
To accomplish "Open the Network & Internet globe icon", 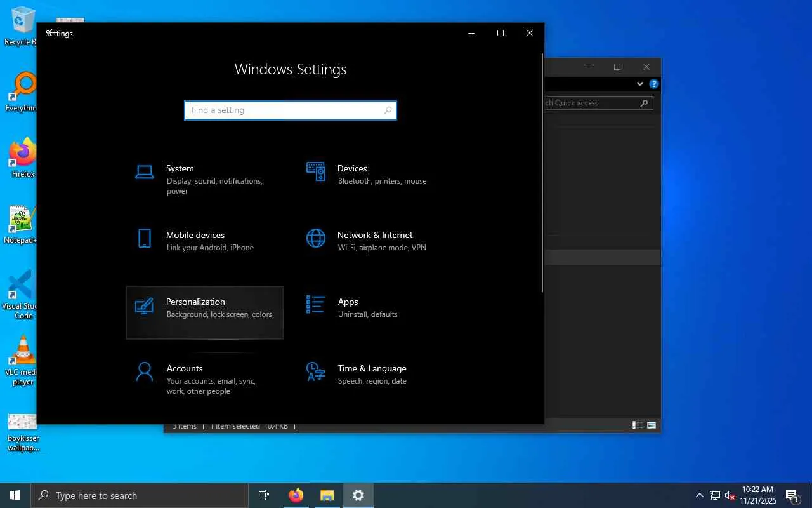I will (316, 238).
